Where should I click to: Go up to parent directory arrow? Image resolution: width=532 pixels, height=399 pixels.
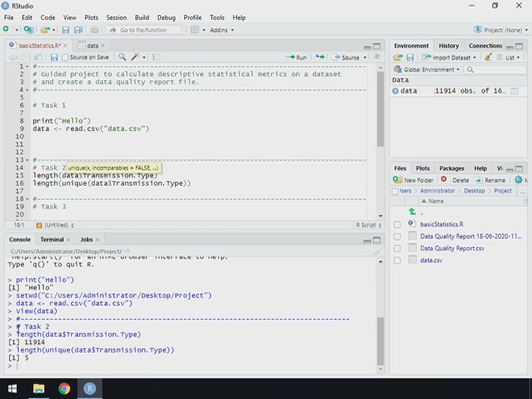(x=412, y=212)
